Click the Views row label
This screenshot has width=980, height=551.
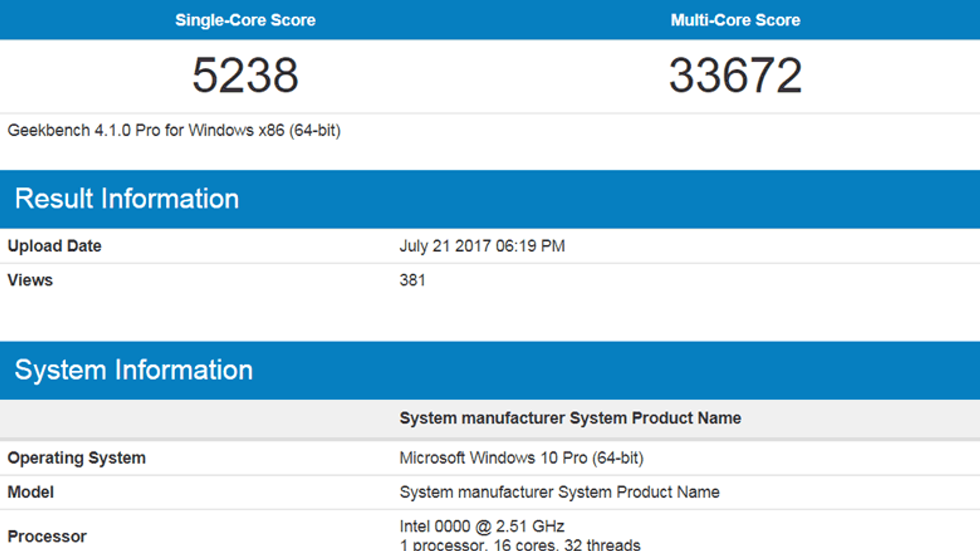coord(30,280)
